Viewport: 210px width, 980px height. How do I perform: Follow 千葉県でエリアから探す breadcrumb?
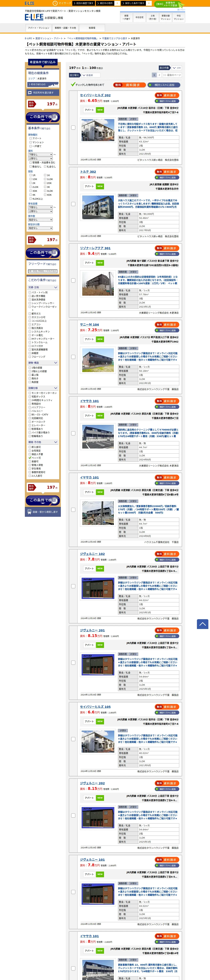(x=114, y=38)
